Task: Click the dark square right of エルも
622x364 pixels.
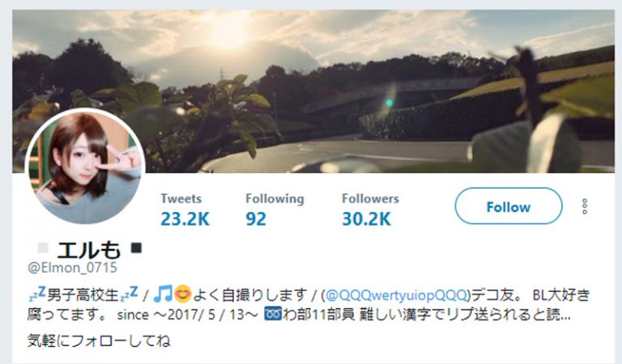Action: coord(136,248)
